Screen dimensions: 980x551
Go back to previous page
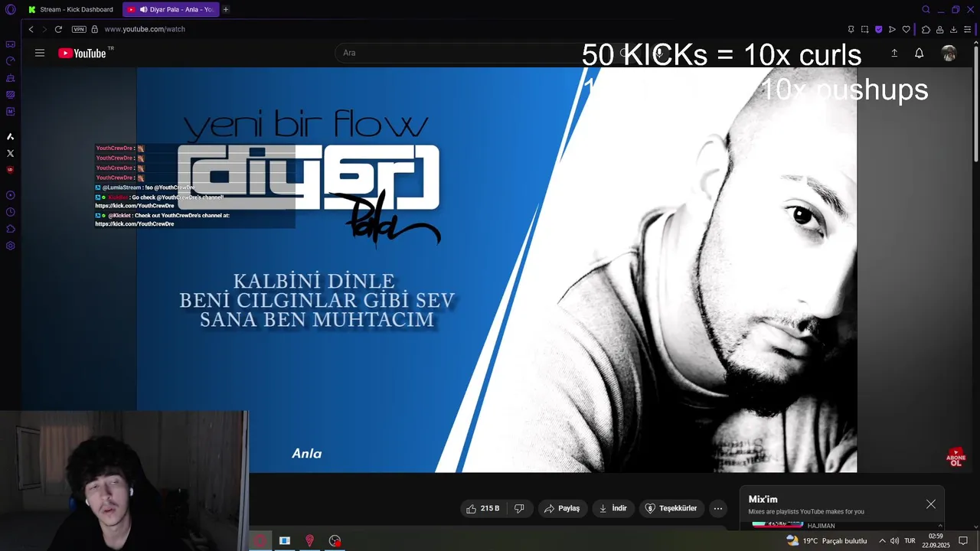(x=31, y=29)
